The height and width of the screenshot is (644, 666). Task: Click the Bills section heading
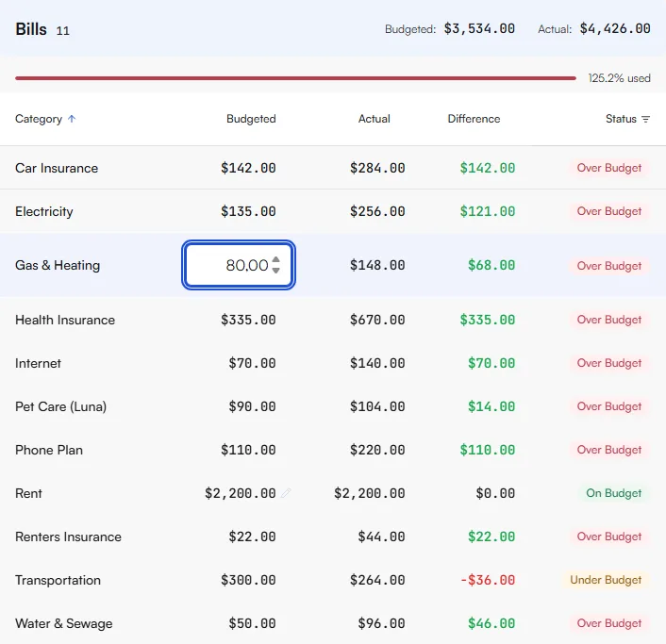[x=31, y=29]
